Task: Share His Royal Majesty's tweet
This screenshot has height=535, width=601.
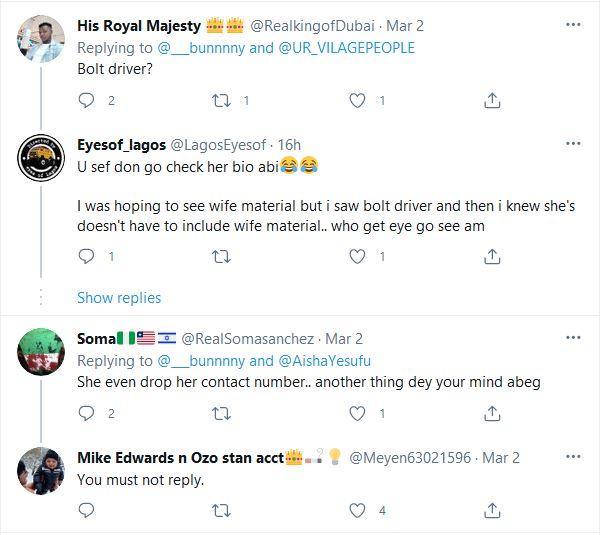Action: point(492,100)
